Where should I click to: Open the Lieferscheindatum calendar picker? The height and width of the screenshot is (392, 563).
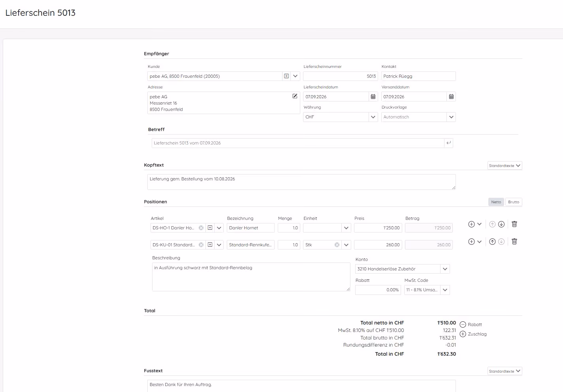point(373,97)
